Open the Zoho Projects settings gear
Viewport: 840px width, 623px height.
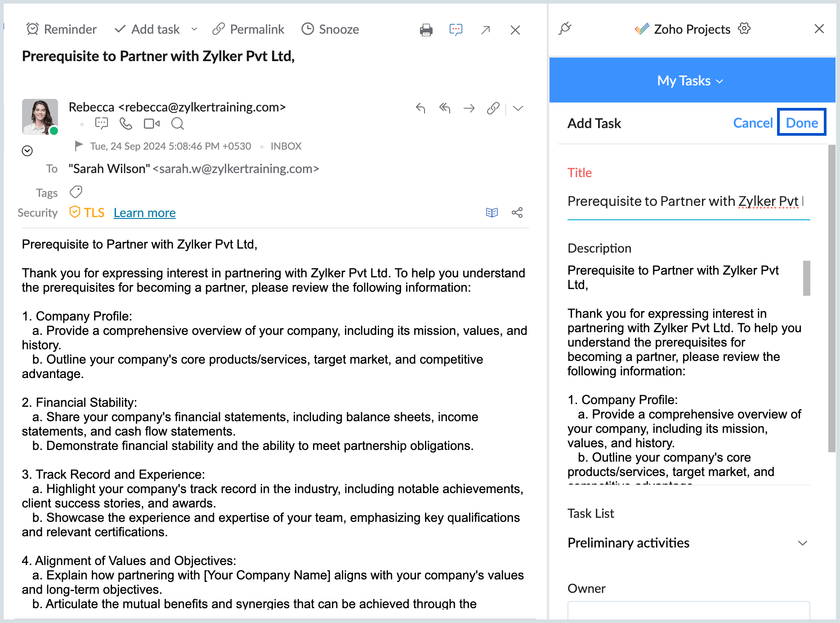[744, 29]
